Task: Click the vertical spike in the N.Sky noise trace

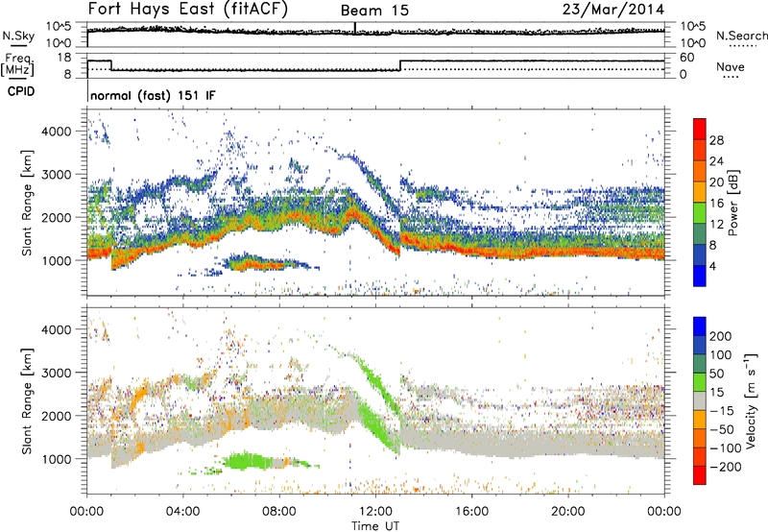Action: point(355,29)
